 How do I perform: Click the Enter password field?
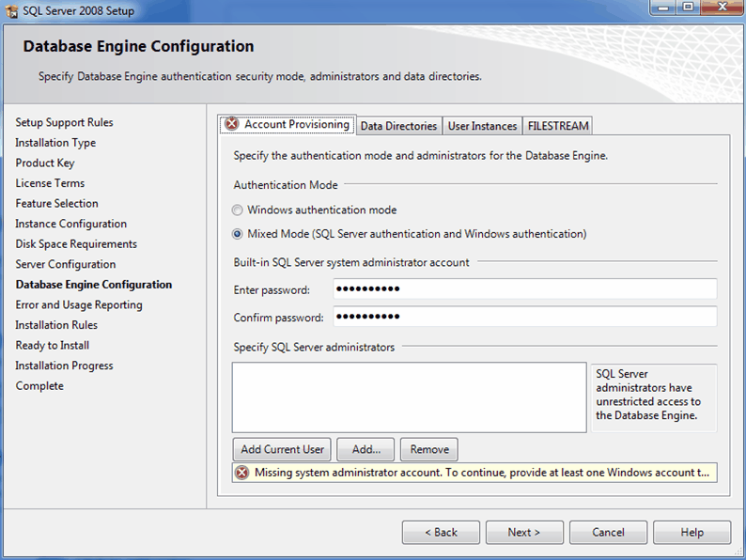pos(525,288)
